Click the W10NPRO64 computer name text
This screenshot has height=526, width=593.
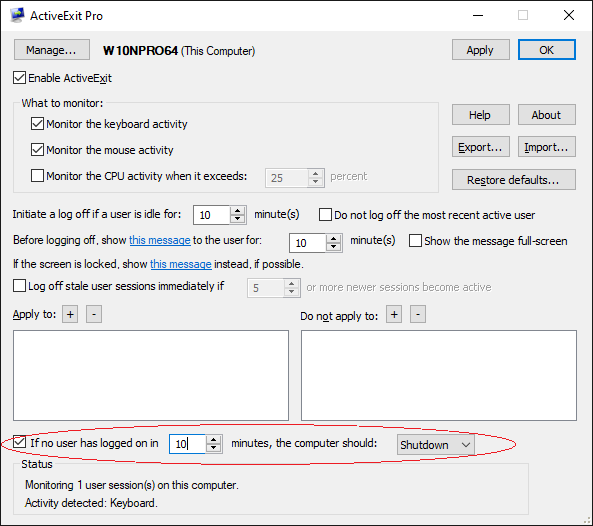(x=140, y=51)
